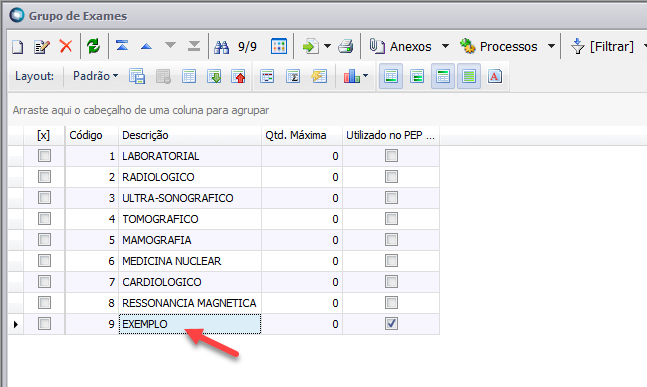Click the 9/9 record counter
647x387 pixels.
click(247, 47)
